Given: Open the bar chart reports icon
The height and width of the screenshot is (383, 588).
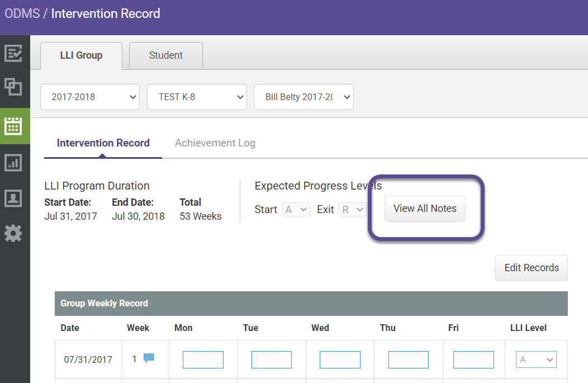Looking at the screenshot, I should coord(13,162).
